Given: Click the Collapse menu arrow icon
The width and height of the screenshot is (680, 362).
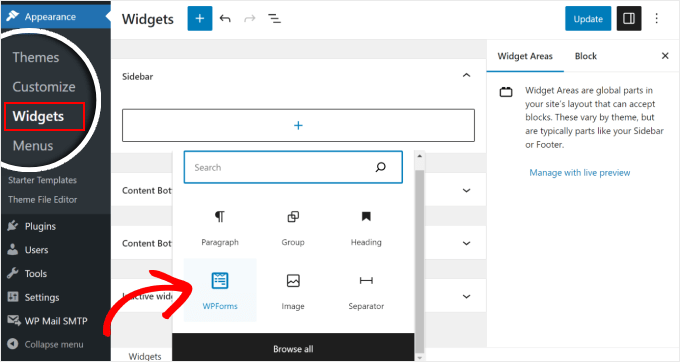Looking at the screenshot, I should click(13, 344).
